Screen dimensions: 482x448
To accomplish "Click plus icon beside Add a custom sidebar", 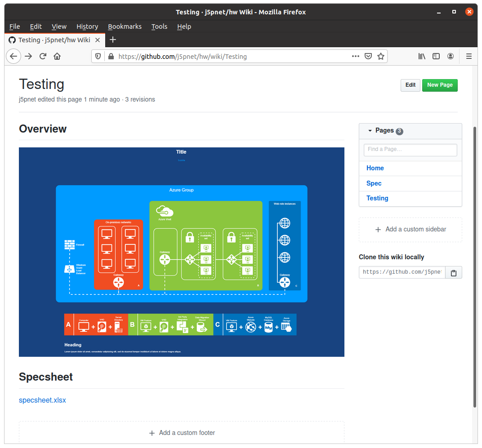I will [x=378, y=230].
